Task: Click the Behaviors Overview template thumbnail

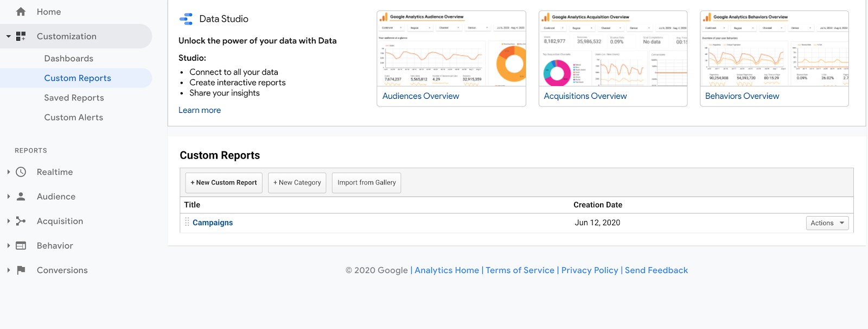Action: pyautogui.click(x=774, y=49)
